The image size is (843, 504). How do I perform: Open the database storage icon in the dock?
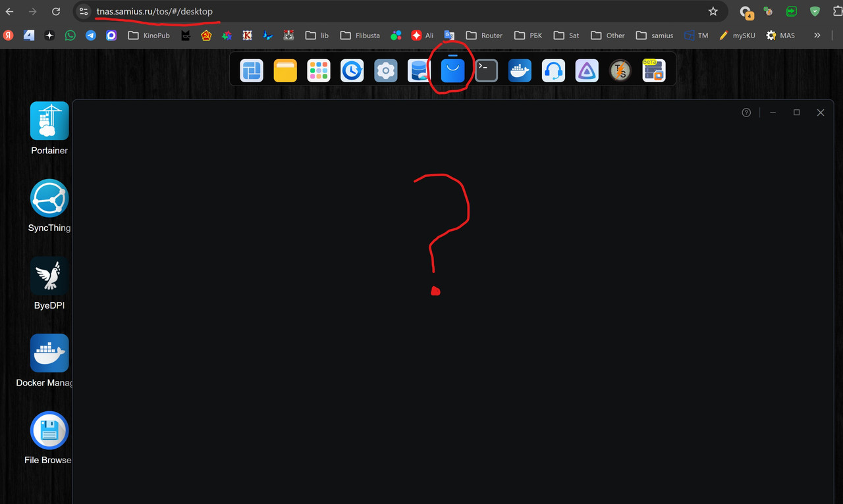[420, 70]
